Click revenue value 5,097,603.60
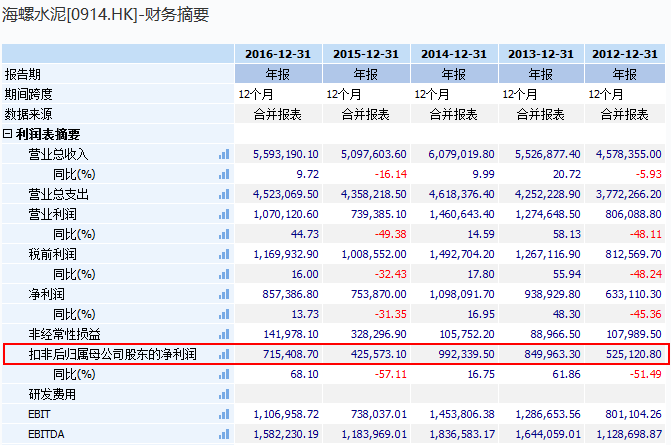 (374, 154)
